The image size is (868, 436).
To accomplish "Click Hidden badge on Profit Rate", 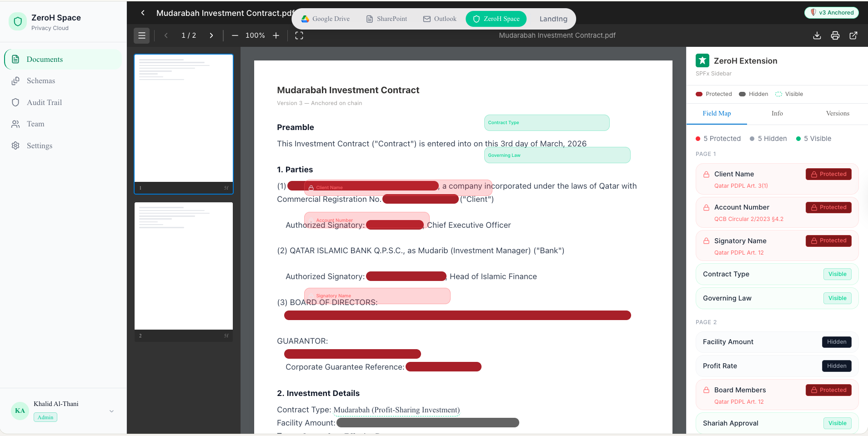I will pyautogui.click(x=837, y=366).
